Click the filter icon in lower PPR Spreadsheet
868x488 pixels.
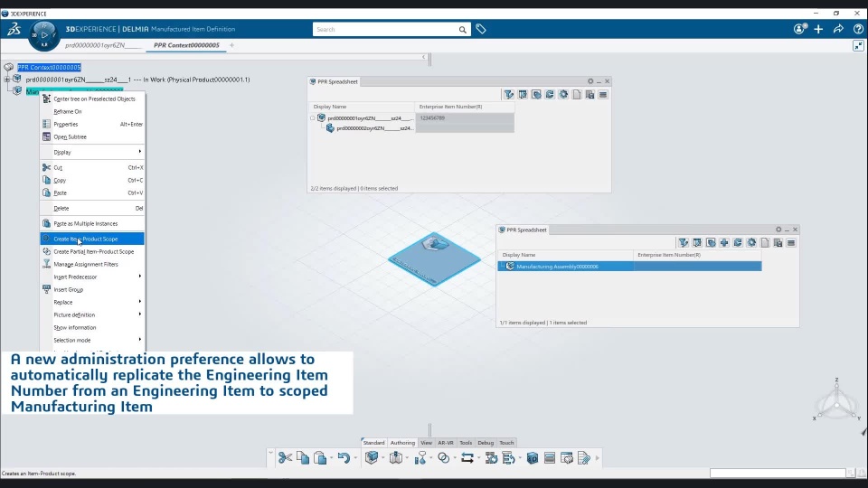[684, 243]
